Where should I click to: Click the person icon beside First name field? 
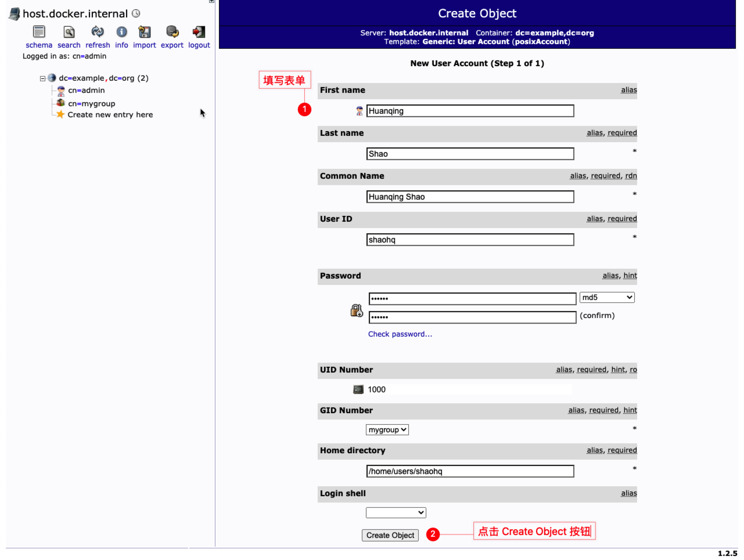tap(359, 111)
